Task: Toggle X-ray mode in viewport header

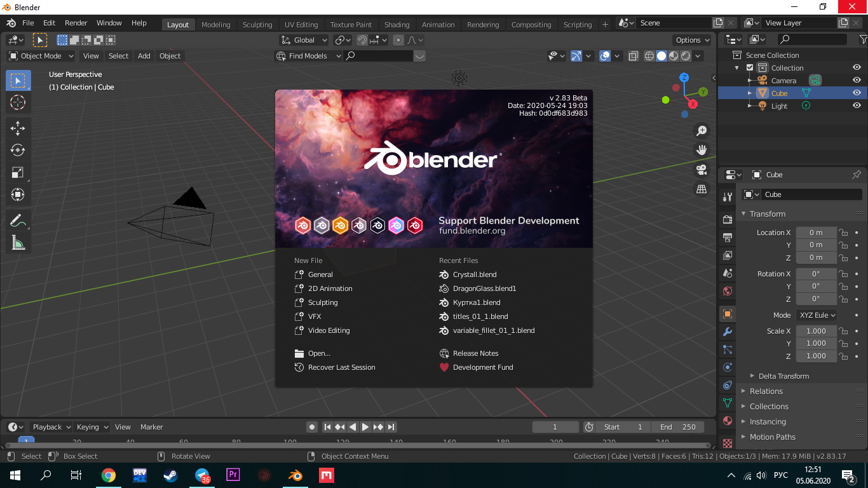Action: (634, 56)
